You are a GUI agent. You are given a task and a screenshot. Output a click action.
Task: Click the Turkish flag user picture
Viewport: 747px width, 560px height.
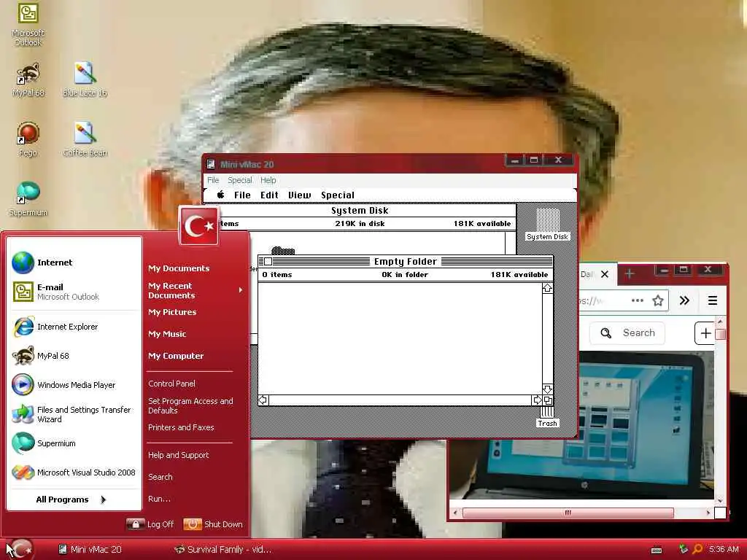pyautogui.click(x=198, y=226)
